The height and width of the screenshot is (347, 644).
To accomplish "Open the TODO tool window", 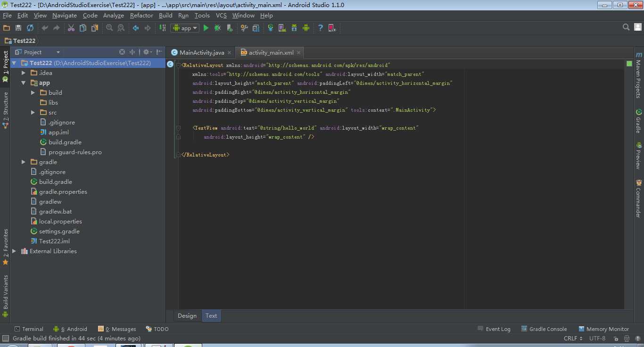I will (x=157, y=329).
